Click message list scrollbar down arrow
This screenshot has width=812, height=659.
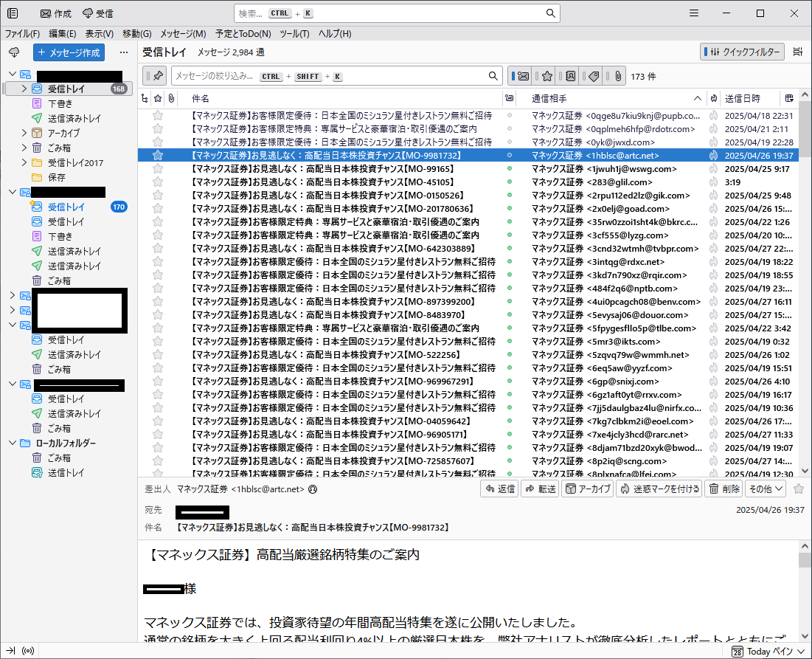(x=804, y=470)
